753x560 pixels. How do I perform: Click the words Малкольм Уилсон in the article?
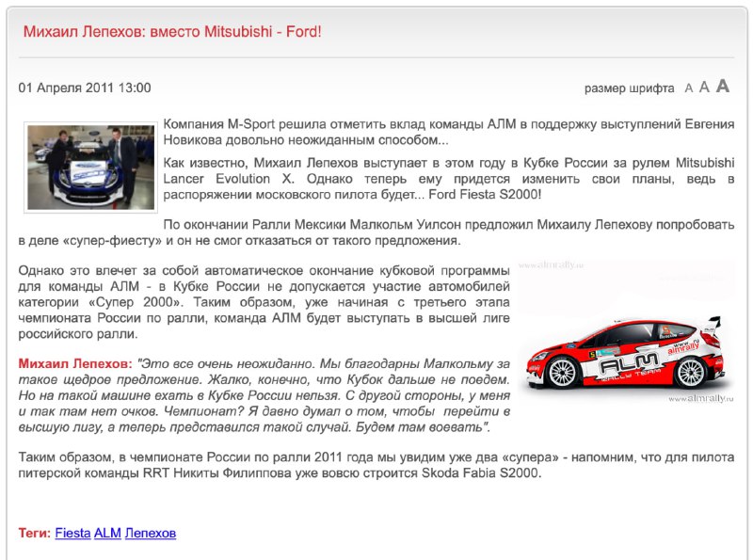click(x=406, y=224)
